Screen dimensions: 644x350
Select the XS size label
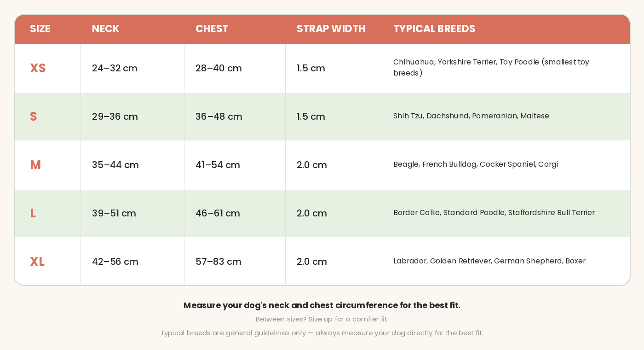[x=38, y=68]
